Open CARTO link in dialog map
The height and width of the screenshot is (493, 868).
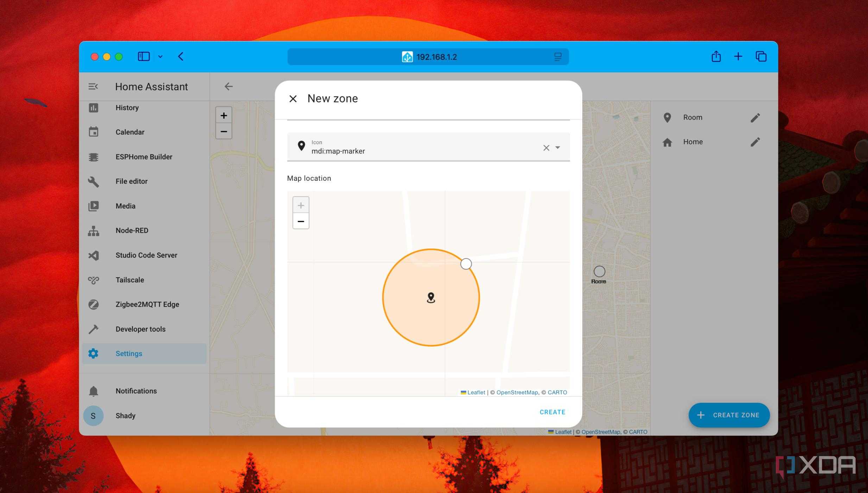(557, 393)
